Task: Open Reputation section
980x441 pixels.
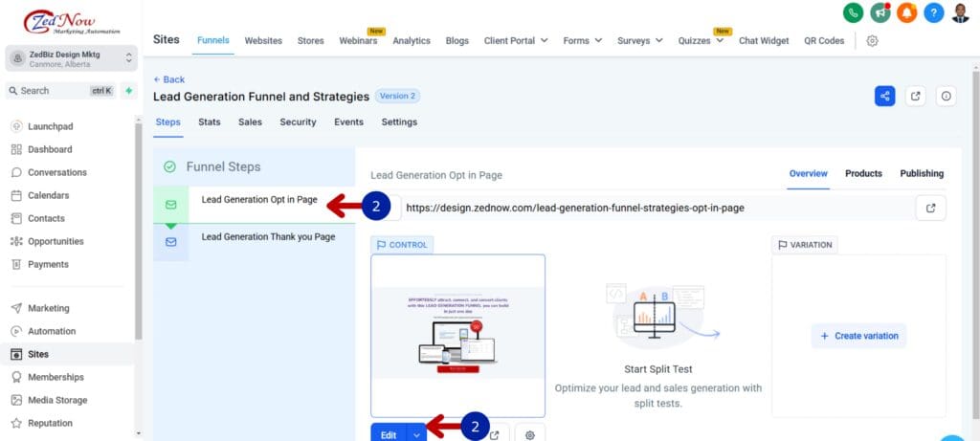Action: (50, 423)
